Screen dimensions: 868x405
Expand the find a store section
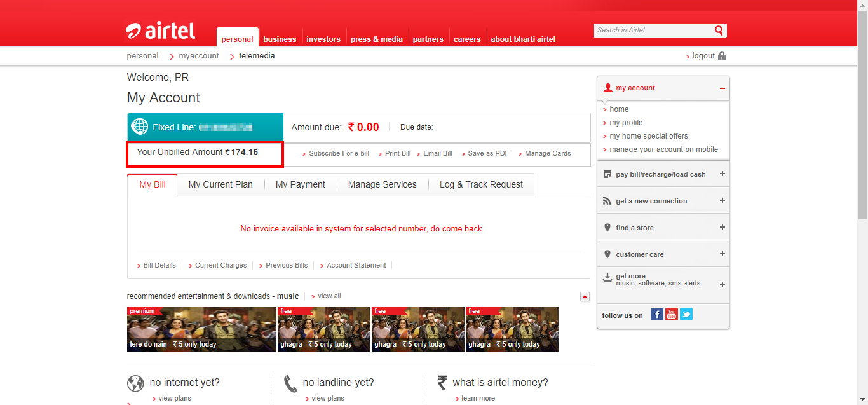[722, 228]
